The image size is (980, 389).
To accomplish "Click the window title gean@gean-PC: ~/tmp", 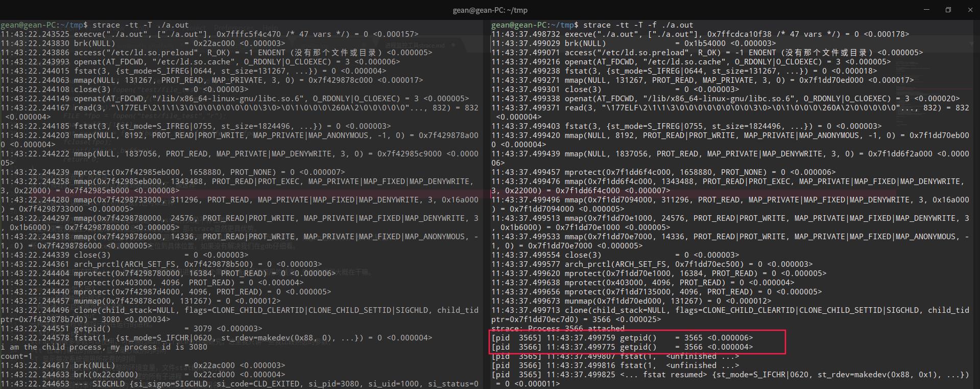I will pos(490,10).
